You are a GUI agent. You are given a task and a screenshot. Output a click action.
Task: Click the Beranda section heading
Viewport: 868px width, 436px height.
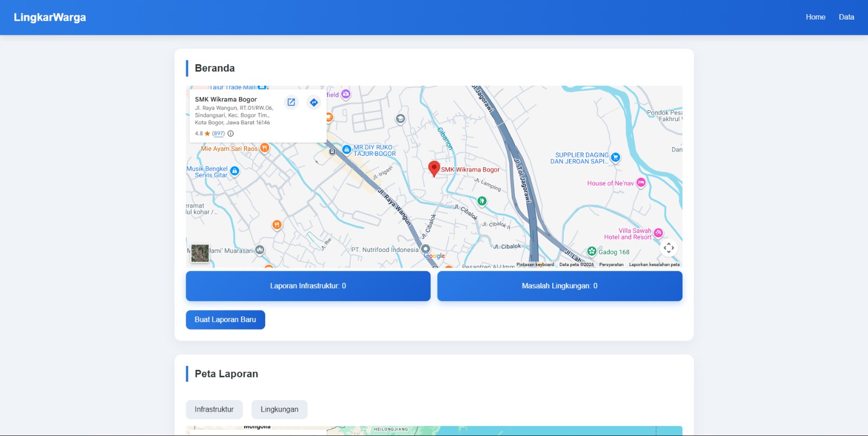215,68
